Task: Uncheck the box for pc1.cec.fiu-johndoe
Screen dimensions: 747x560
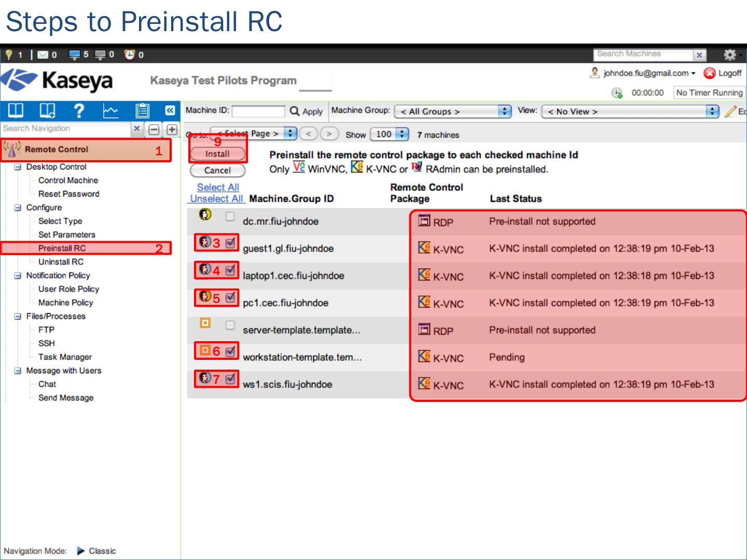Action: [231, 297]
